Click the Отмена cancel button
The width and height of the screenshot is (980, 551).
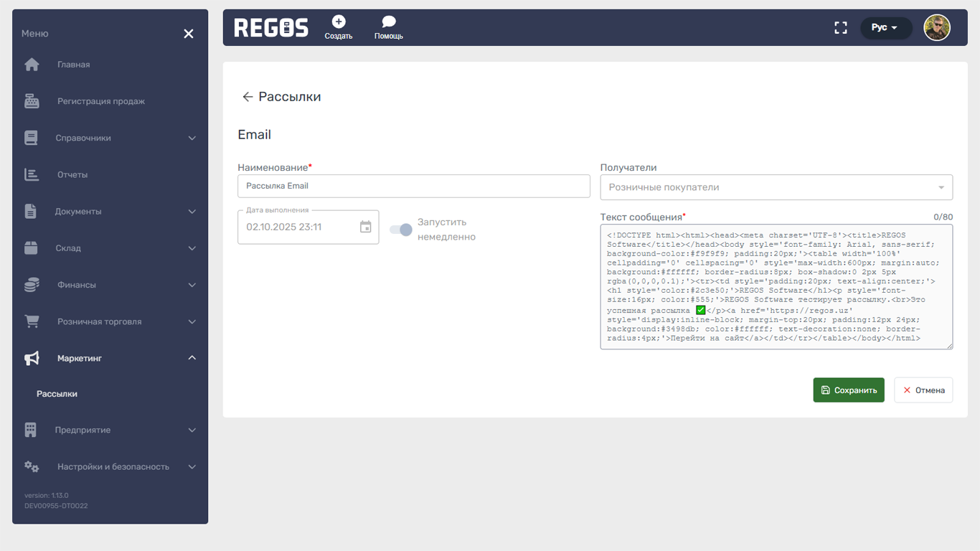pyautogui.click(x=923, y=390)
